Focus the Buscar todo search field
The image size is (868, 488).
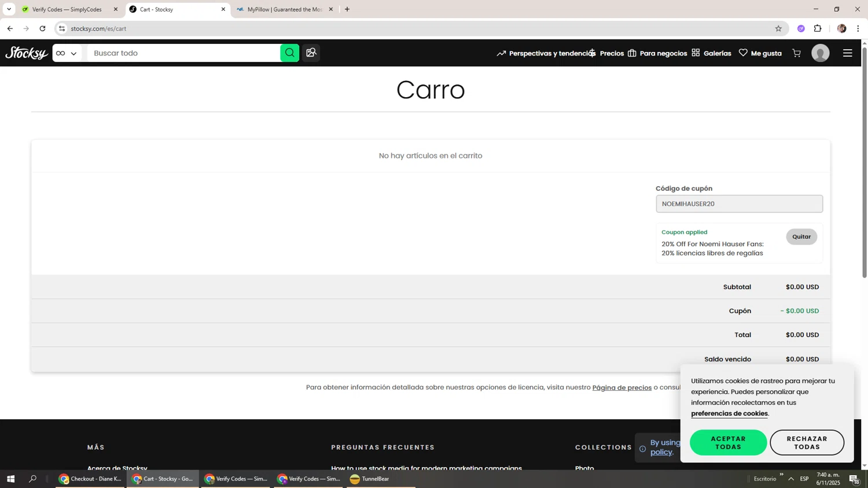pos(184,53)
